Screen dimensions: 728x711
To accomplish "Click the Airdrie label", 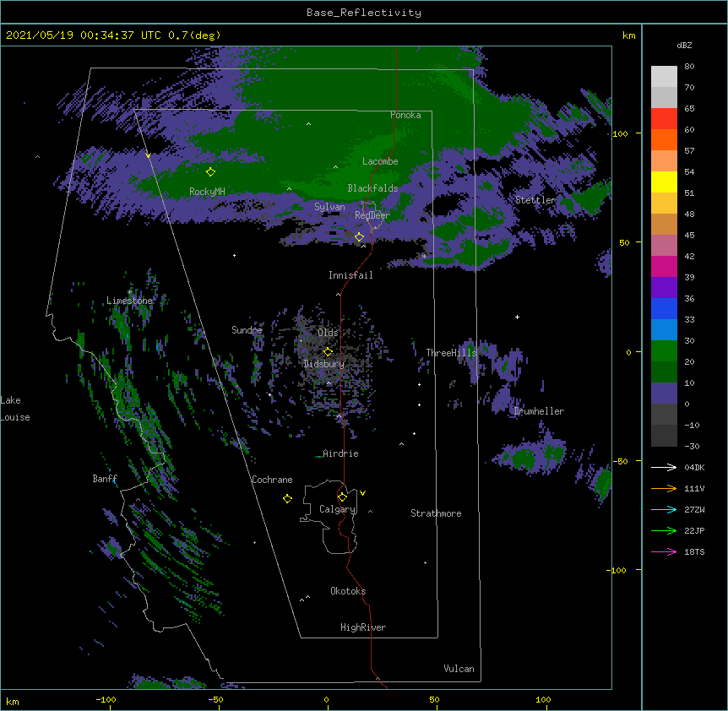I will 340,453.
